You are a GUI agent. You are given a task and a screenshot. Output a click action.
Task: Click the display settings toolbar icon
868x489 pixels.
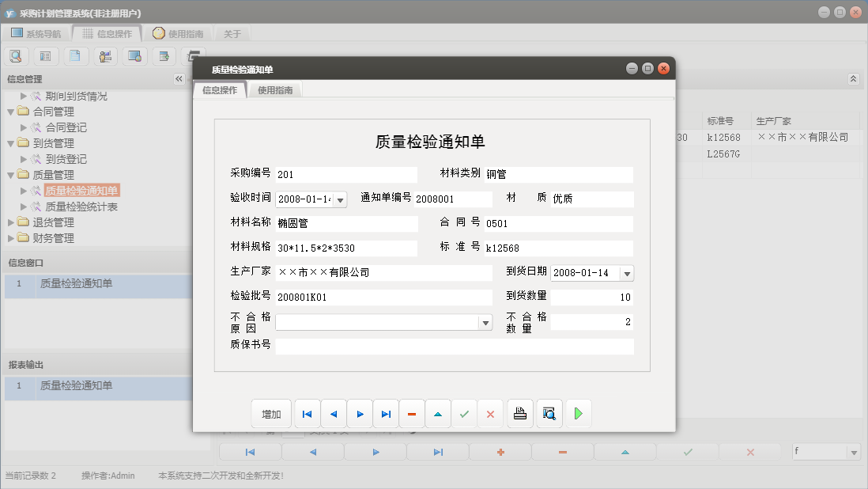coord(134,55)
